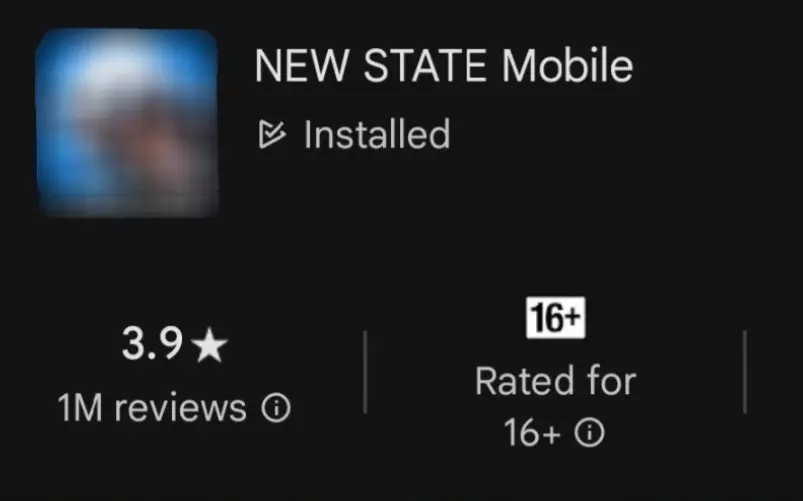
Task: Click the 16+ text below Rated for
Action: point(532,433)
